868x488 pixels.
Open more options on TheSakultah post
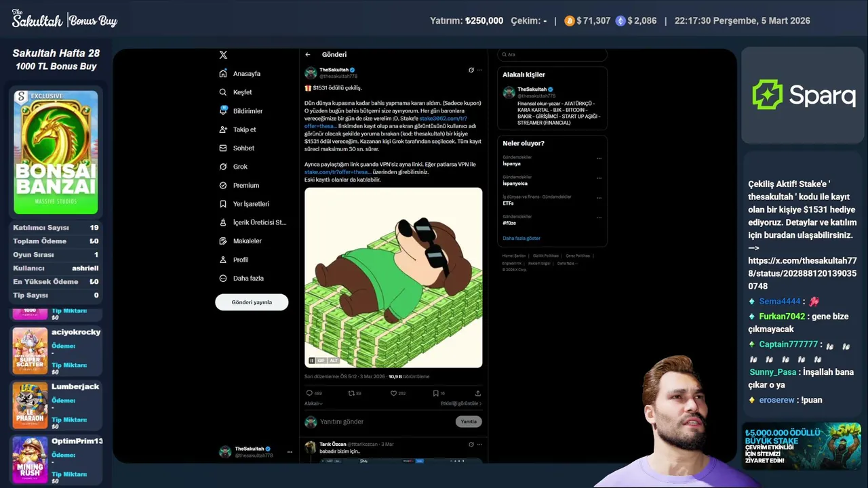(479, 70)
